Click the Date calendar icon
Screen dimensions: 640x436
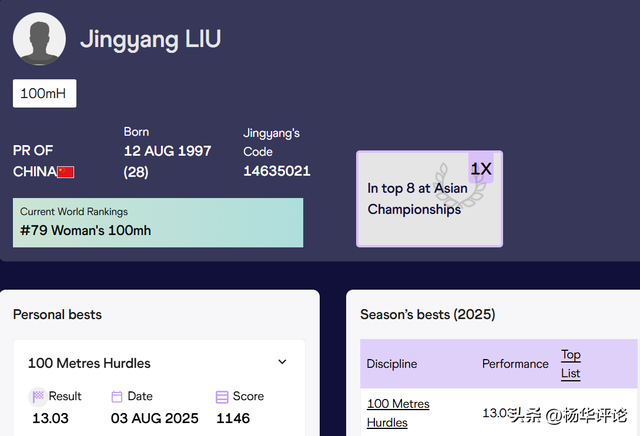coord(117,396)
